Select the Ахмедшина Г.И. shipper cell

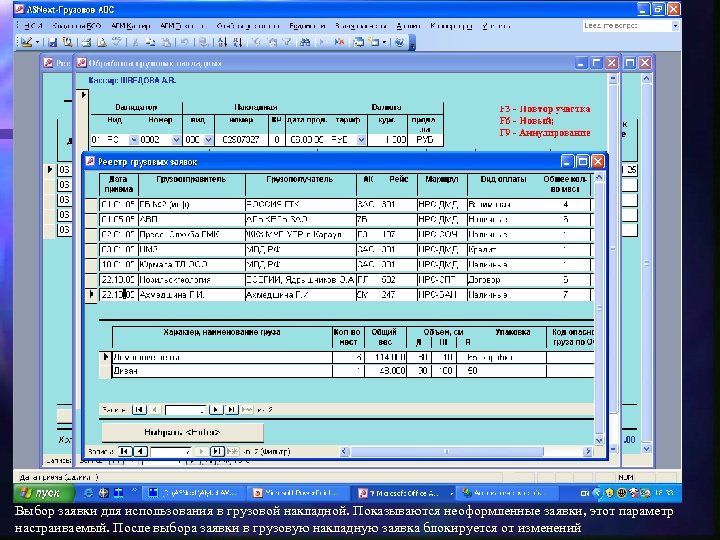tap(191, 295)
